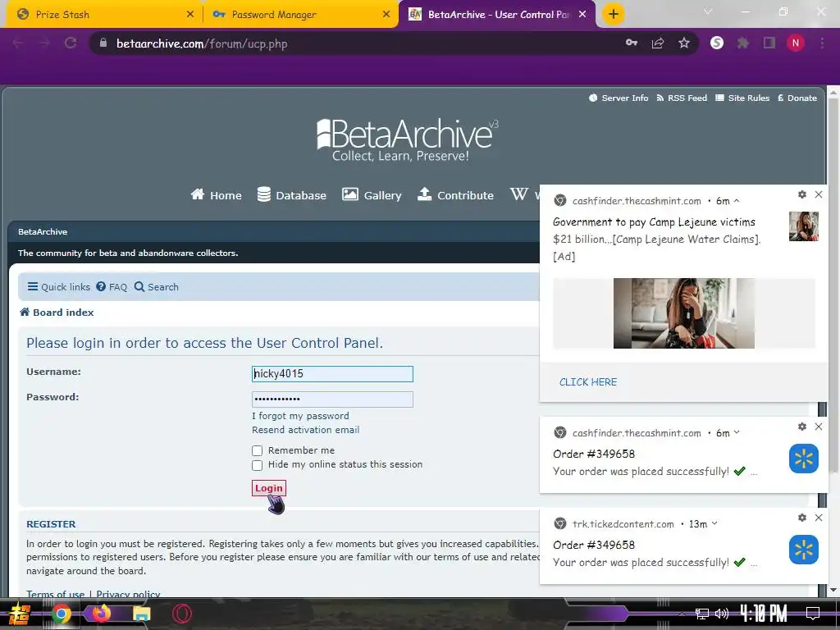Go back to previous page
This screenshot has height=630, width=840.
tap(18, 43)
